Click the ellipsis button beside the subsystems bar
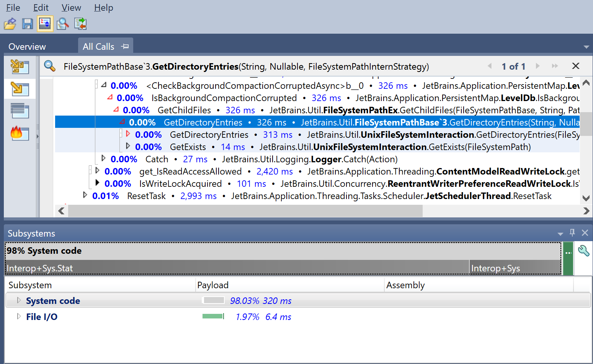 [568, 252]
